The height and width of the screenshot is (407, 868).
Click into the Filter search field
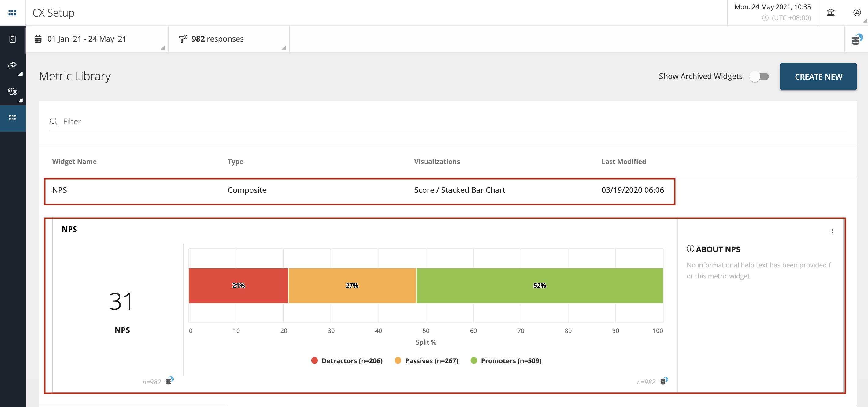pyautogui.click(x=448, y=121)
